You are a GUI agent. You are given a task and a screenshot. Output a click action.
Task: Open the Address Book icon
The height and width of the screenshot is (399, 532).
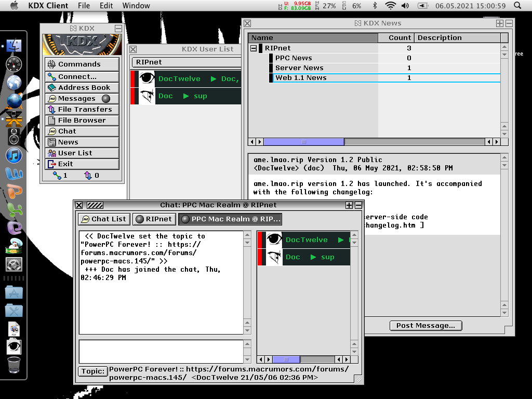[51, 88]
